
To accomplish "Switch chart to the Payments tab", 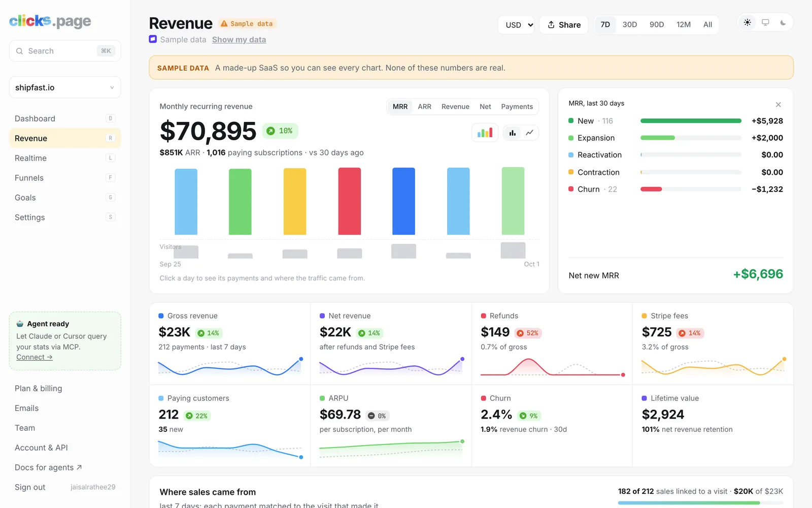I will coord(517,107).
